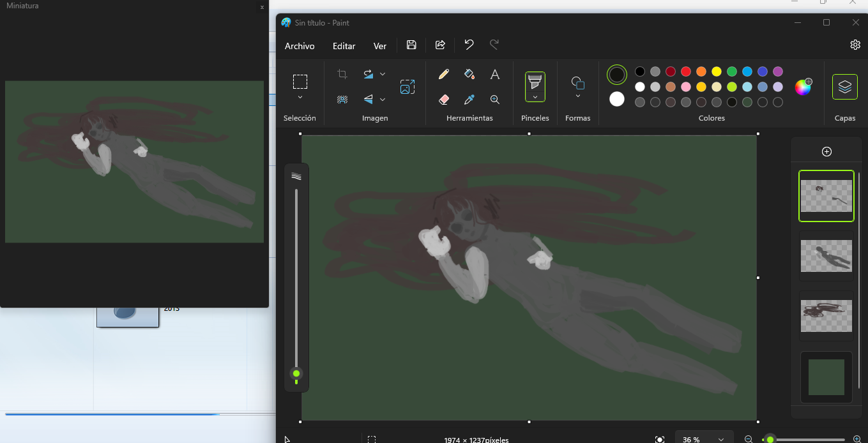Expand the Selección dropdown arrow

tap(300, 98)
